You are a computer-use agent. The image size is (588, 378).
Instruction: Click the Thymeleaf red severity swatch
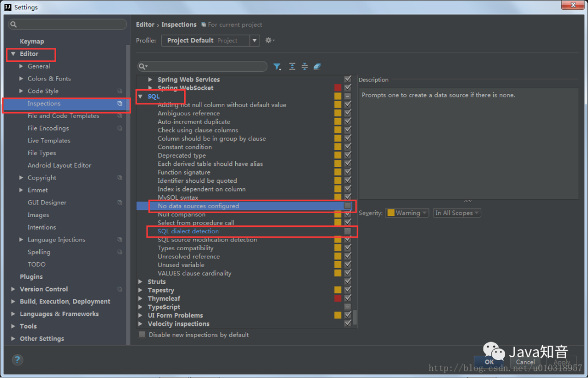[x=338, y=298]
